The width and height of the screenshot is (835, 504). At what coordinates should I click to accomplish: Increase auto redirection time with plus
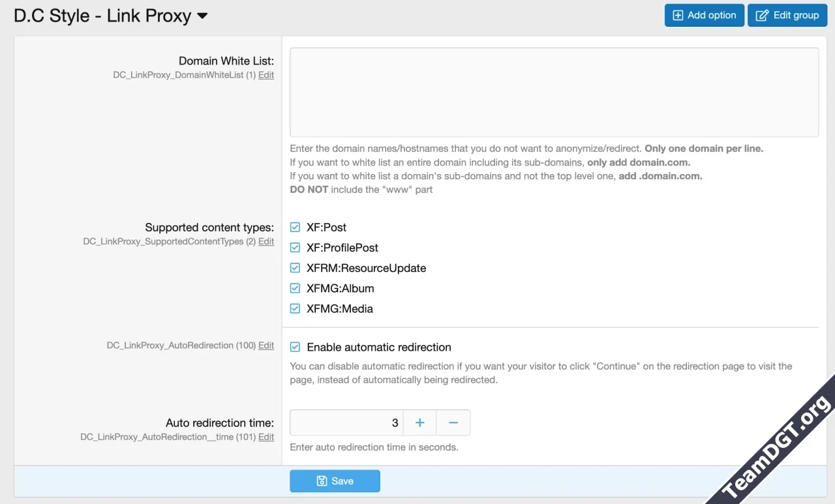(x=420, y=423)
